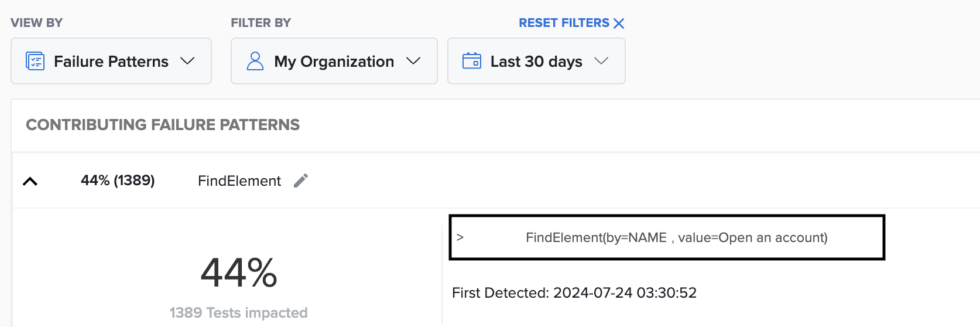
Task: Click the 44% (1389) row summary
Action: [118, 180]
